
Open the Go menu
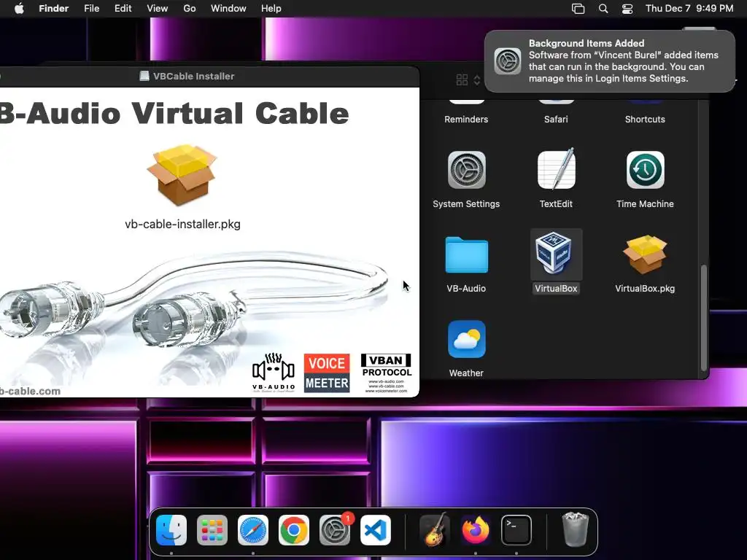pos(190,9)
